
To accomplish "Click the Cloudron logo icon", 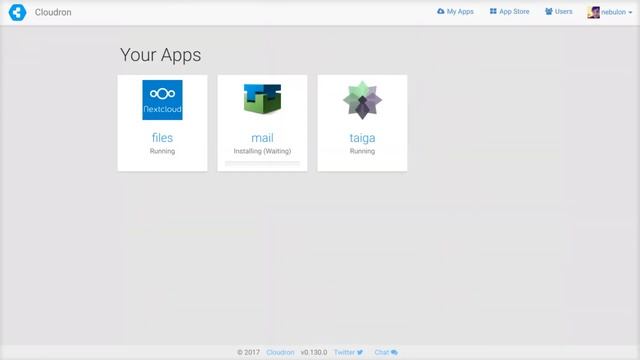I will 18,12.
